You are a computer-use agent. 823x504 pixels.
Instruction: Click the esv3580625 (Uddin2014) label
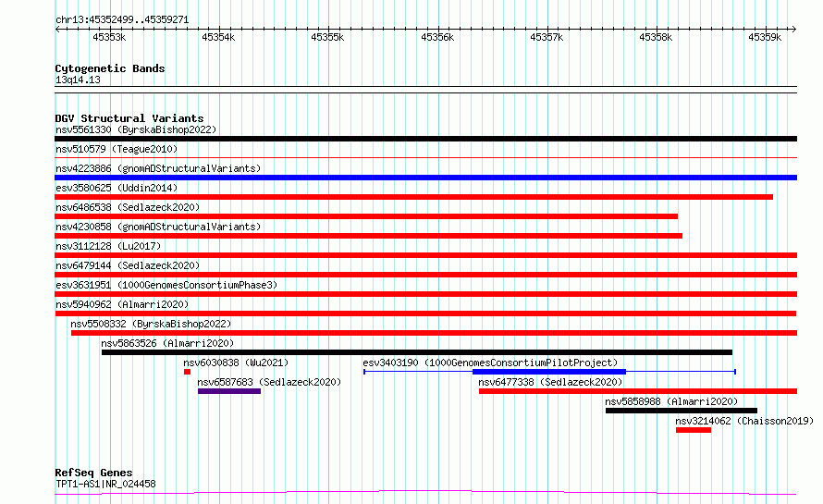click(117, 188)
